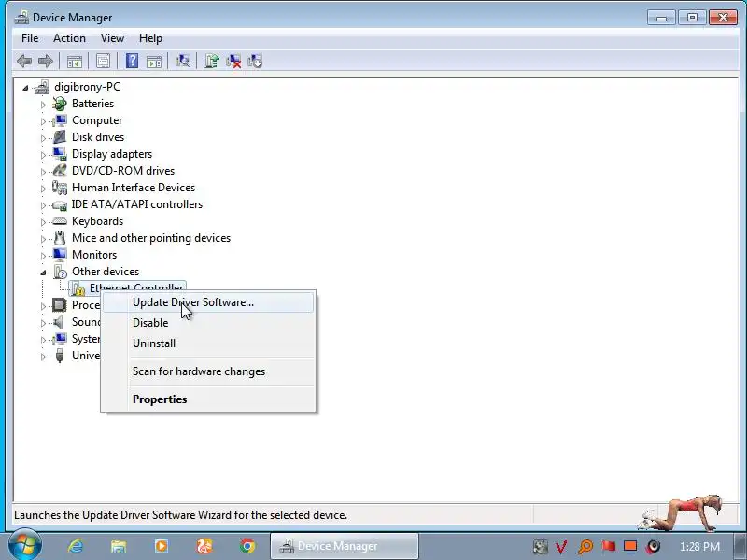The image size is (747, 560).
Task: Select the DVD/CD-ROM drives label
Action: [123, 171]
